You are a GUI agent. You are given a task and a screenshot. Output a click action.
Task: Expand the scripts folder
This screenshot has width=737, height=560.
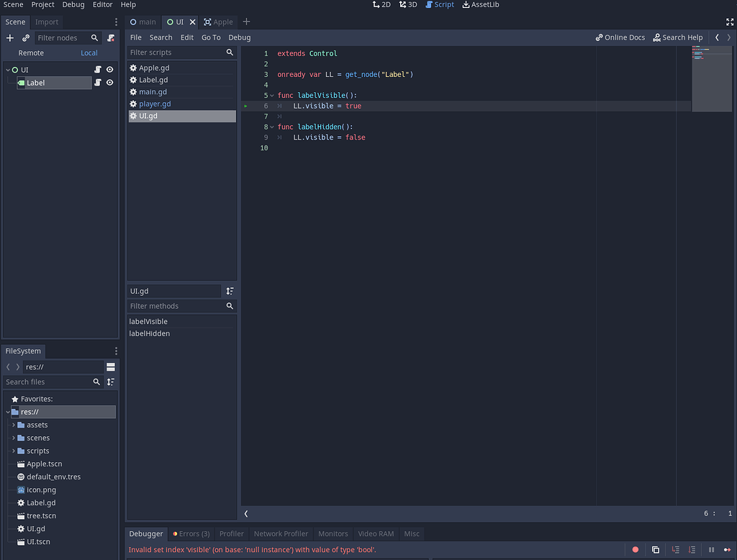point(14,451)
